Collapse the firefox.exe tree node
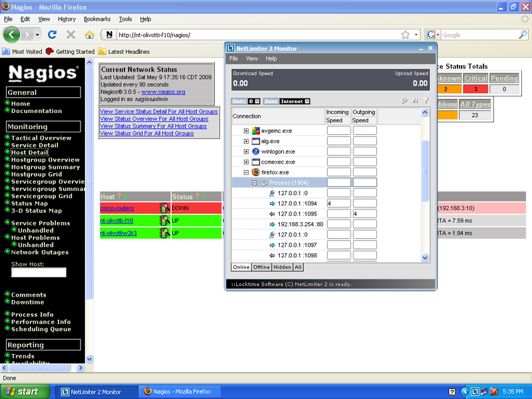This screenshot has height=399, width=532. pyautogui.click(x=246, y=172)
